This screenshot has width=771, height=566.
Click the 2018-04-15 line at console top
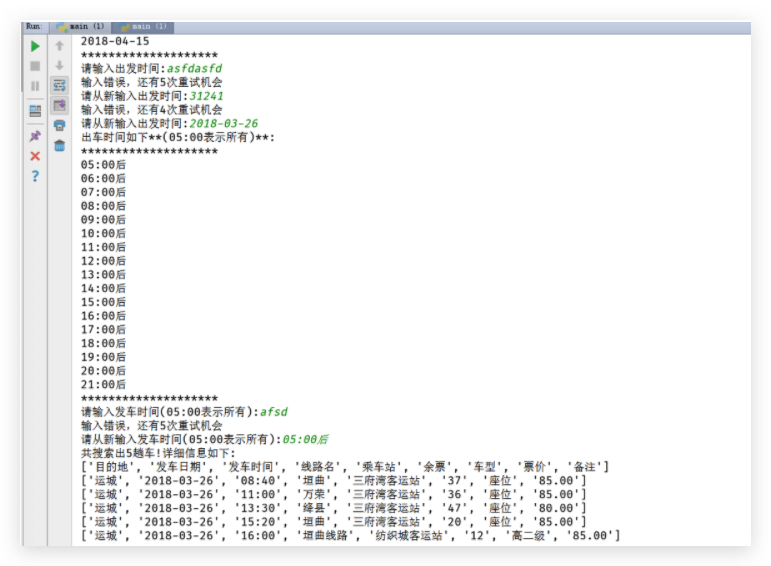pos(114,41)
